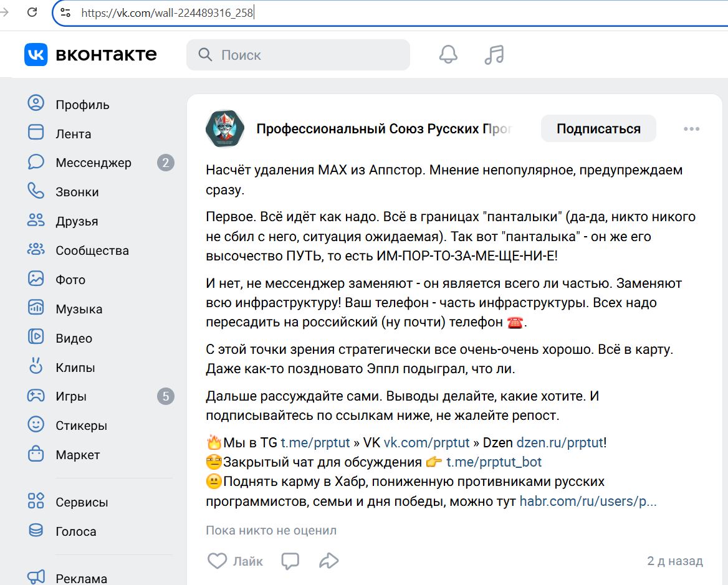Click the Лайк label text

[248, 561]
